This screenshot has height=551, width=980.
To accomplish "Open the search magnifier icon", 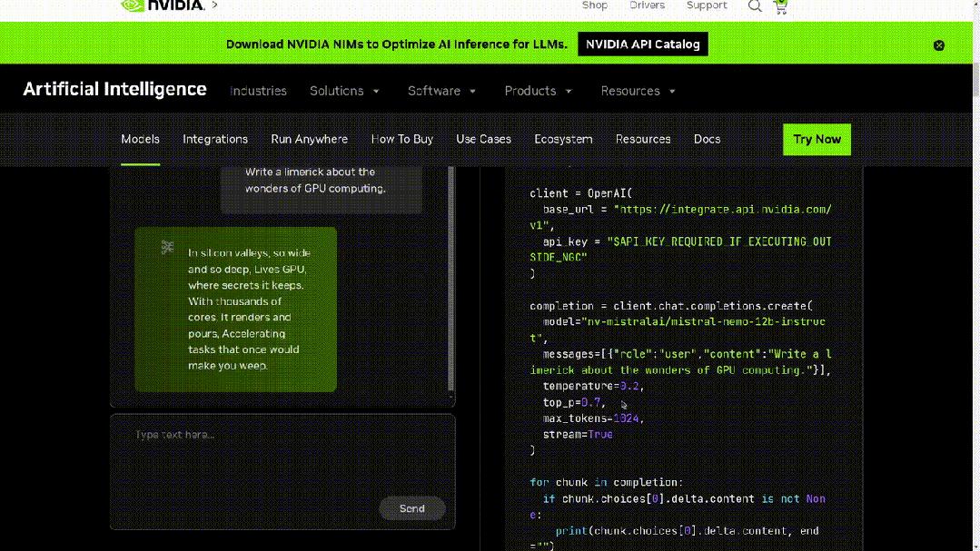I will (x=755, y=6).
